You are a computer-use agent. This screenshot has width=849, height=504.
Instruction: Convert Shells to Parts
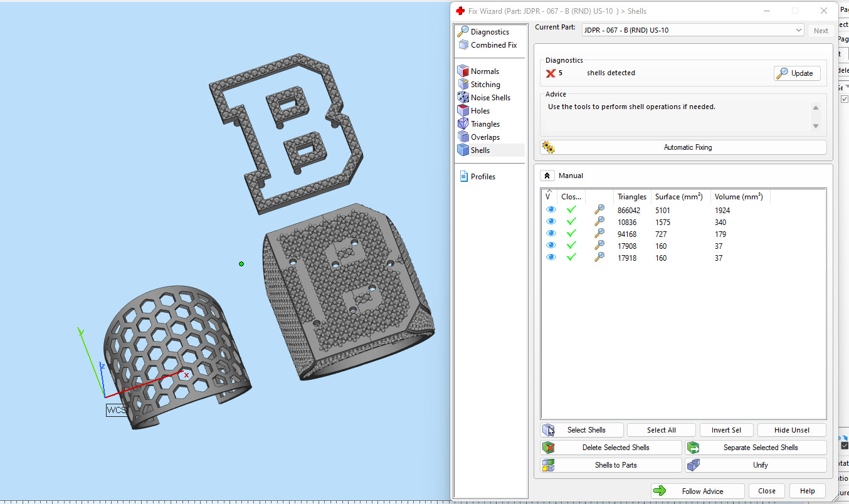click(611, 465)
